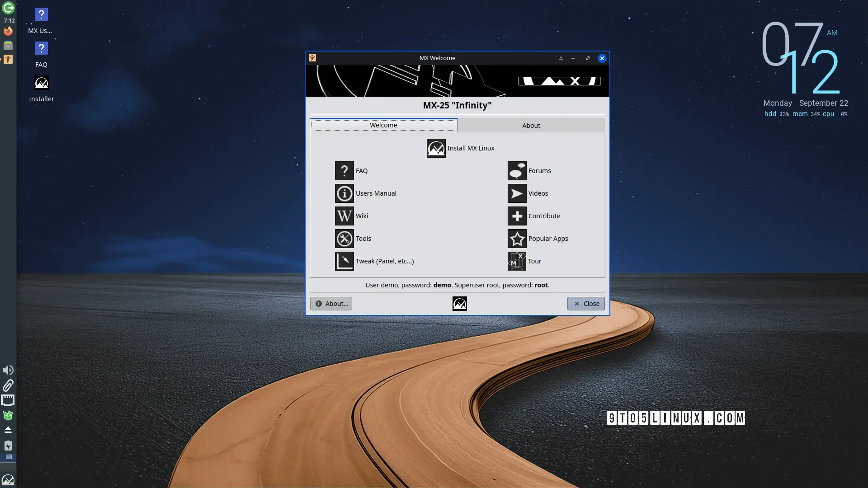The width and height of the screenshot is (868, 488).
Task: Open the MX Users Manual desktop shortcut
Action: (x=41, y=14)
